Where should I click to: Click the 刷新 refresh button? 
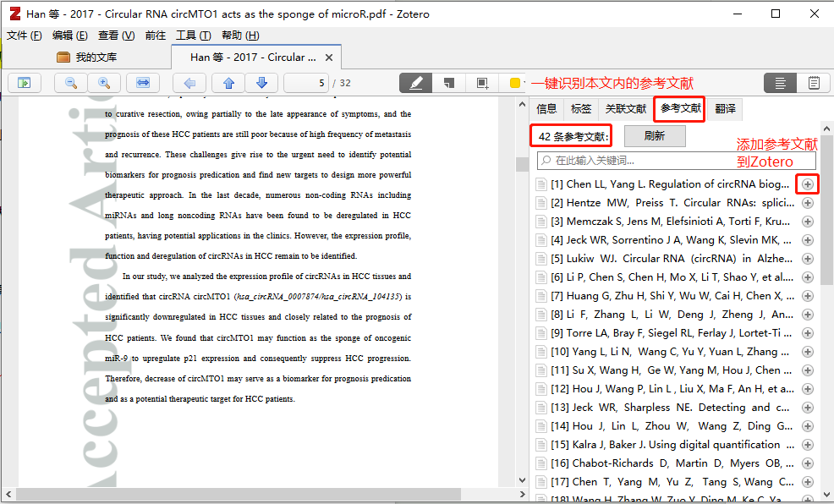pos(655,136)
